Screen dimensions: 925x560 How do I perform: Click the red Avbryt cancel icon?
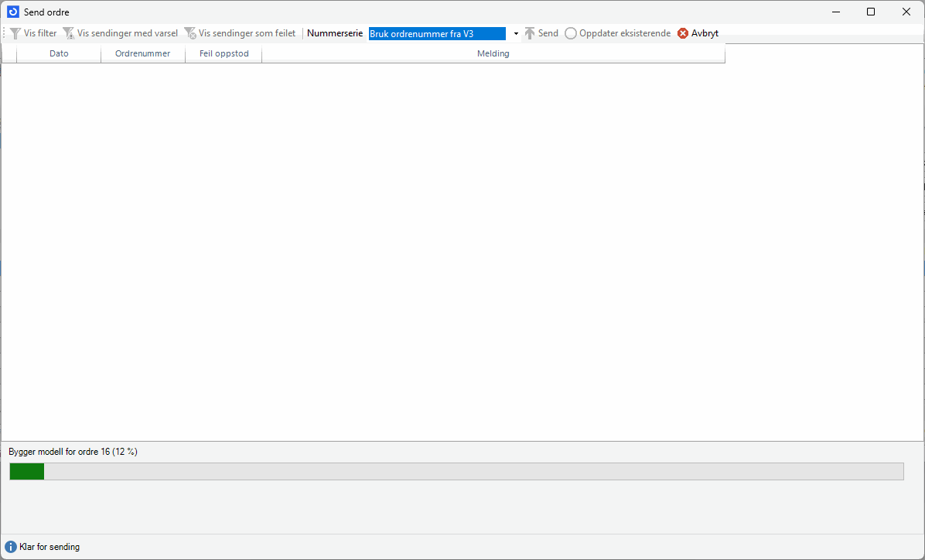point(683,34)
